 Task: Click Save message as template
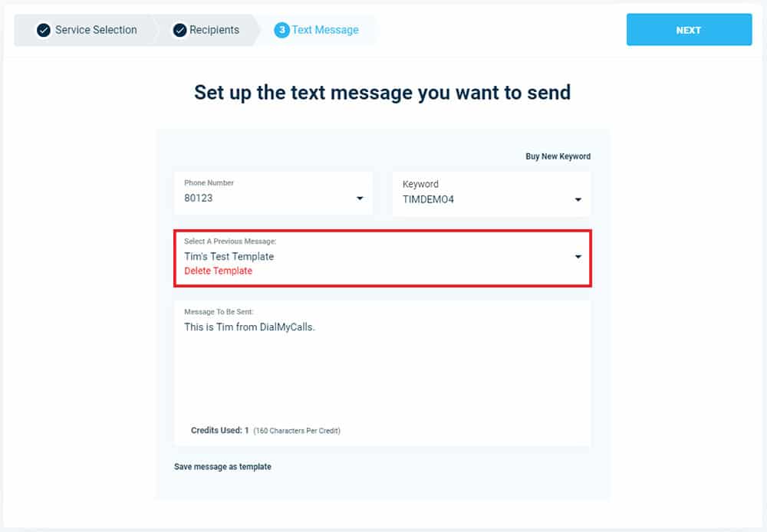[222, 467]
